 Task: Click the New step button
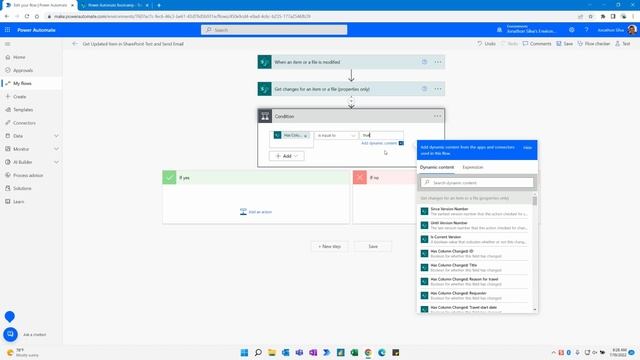click(x=329, y=247)
